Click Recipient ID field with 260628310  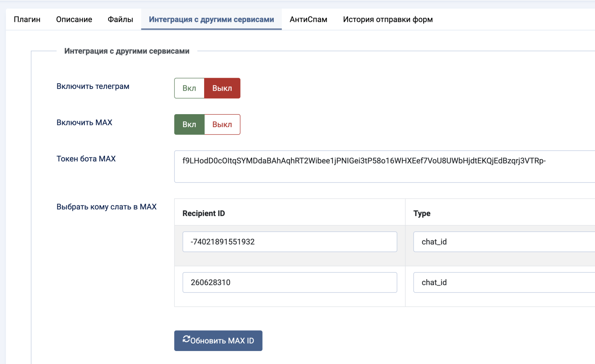(290, 283)
